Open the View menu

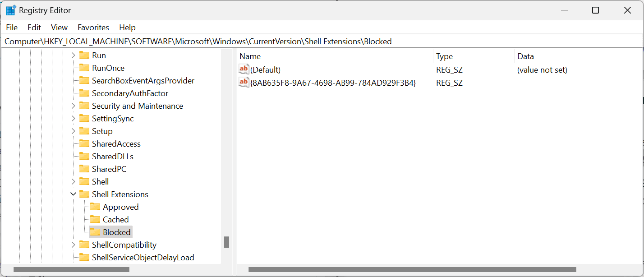59,28
